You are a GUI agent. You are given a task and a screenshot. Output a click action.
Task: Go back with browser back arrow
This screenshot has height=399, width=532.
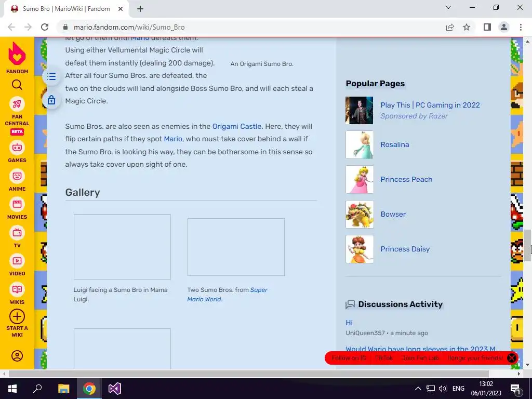click(11, 27)
